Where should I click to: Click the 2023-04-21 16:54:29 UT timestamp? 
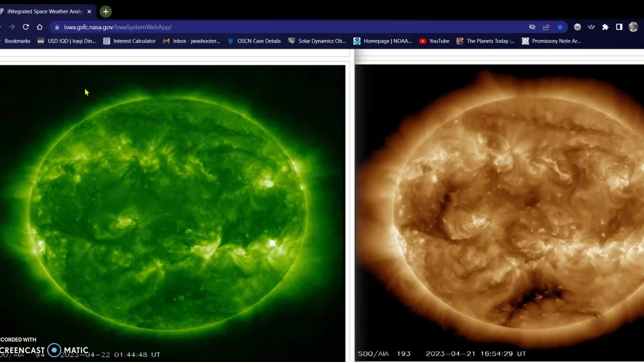[x=476, y=354]
